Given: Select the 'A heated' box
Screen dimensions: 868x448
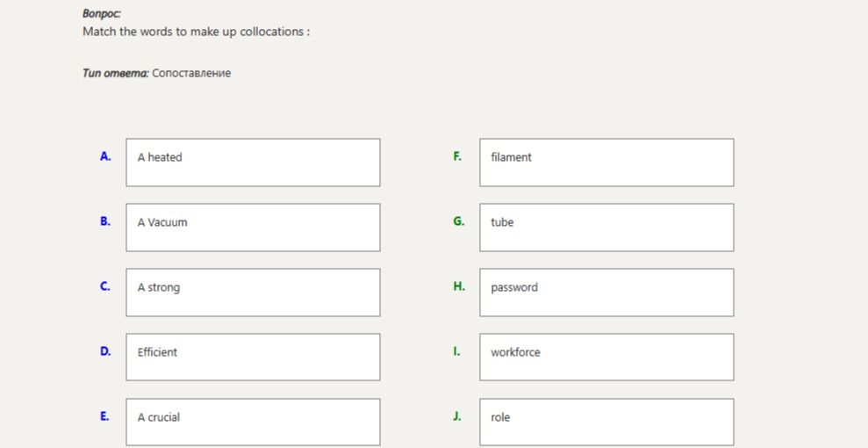Looking at the screenshot, I should pyautogui.click(x=253, y=163).
